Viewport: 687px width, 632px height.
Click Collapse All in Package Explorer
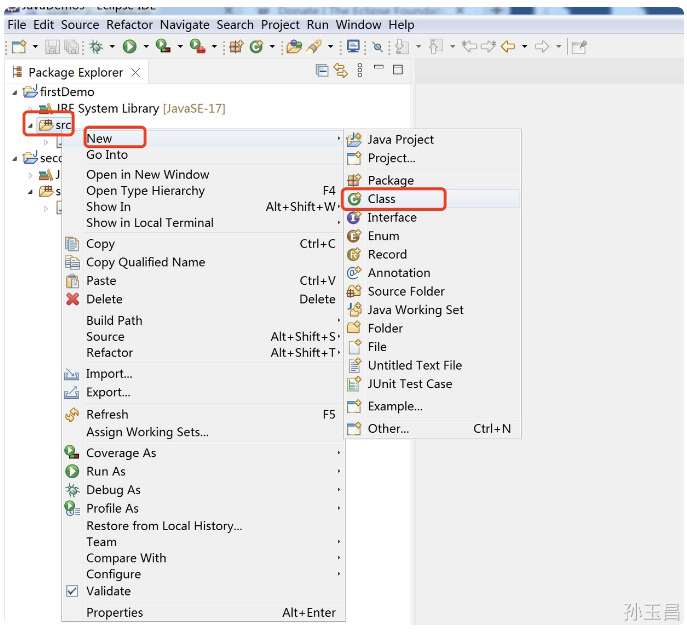(x=322, y=70)
